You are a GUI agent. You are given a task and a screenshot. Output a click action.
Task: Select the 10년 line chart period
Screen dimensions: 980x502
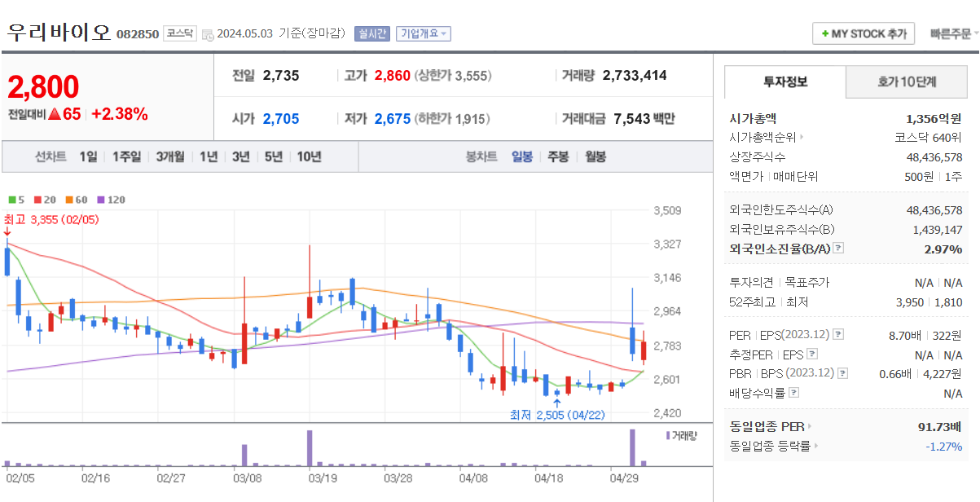tap(309, 157)
